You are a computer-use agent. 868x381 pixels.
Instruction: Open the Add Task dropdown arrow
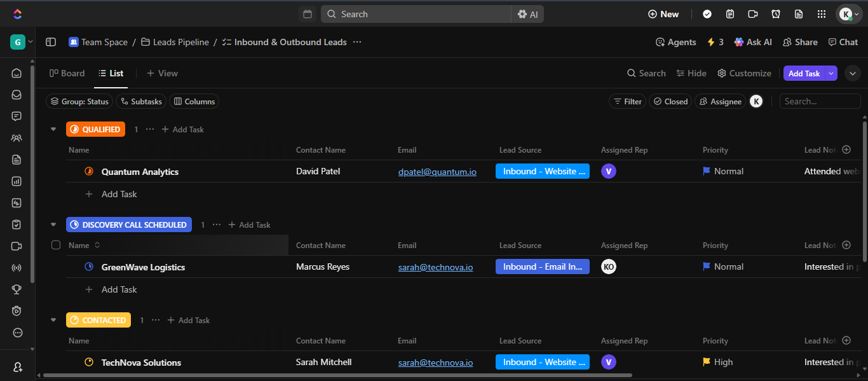point(831,73)
